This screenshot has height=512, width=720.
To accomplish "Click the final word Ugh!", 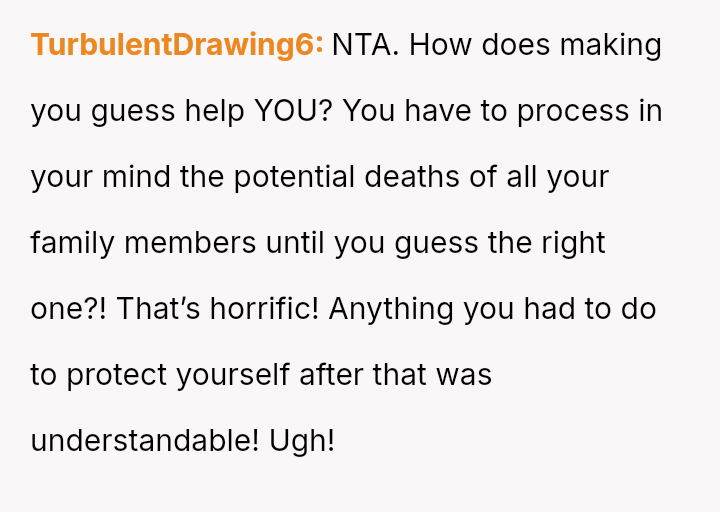I will pos(302,441).
